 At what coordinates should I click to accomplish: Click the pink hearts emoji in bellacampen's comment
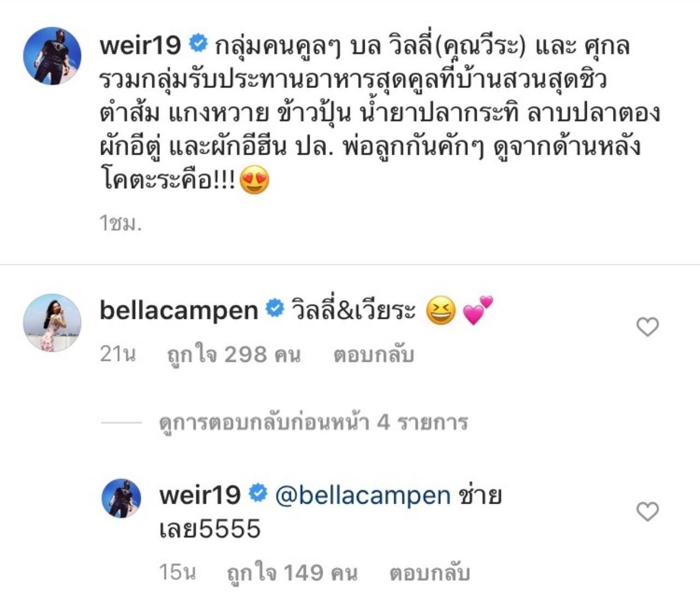[477, 310]
